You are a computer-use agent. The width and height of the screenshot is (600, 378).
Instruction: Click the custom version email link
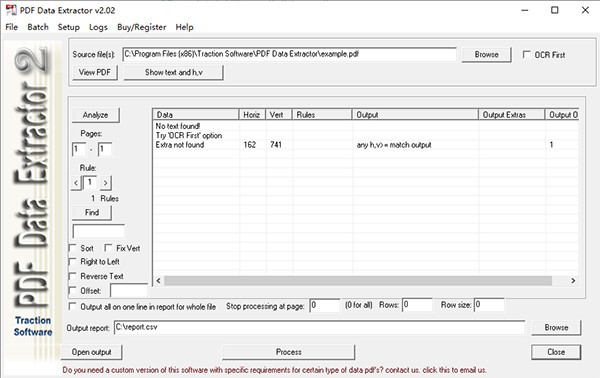point(275,370)
